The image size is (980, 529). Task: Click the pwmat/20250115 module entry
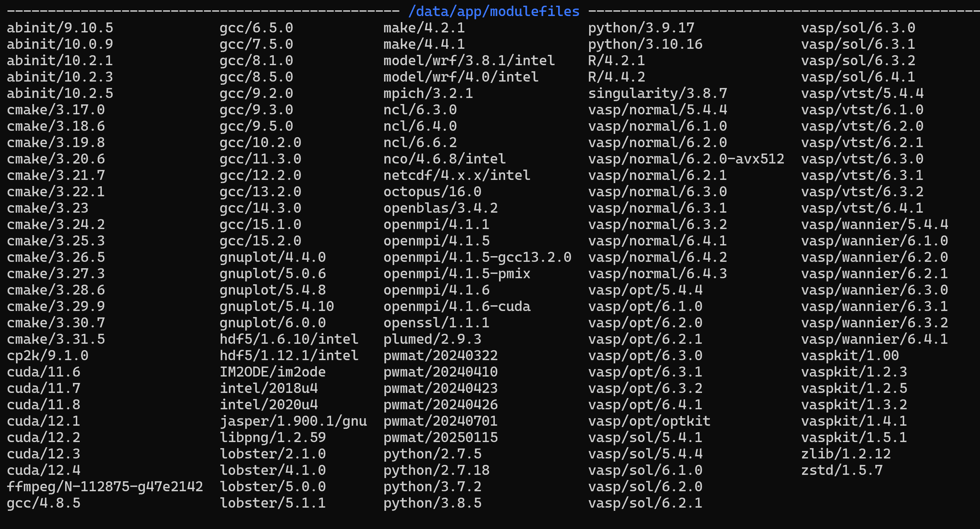point(440,438)
